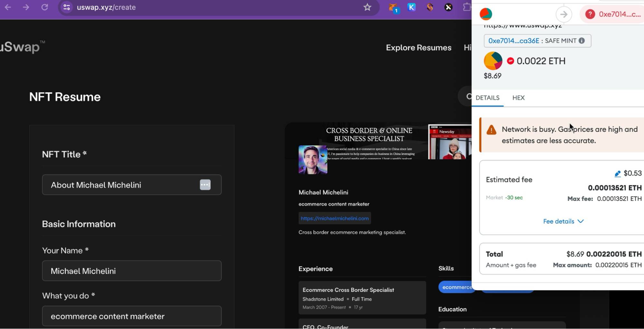
Task: Focus the What you do field
Action: pos(131,316)
